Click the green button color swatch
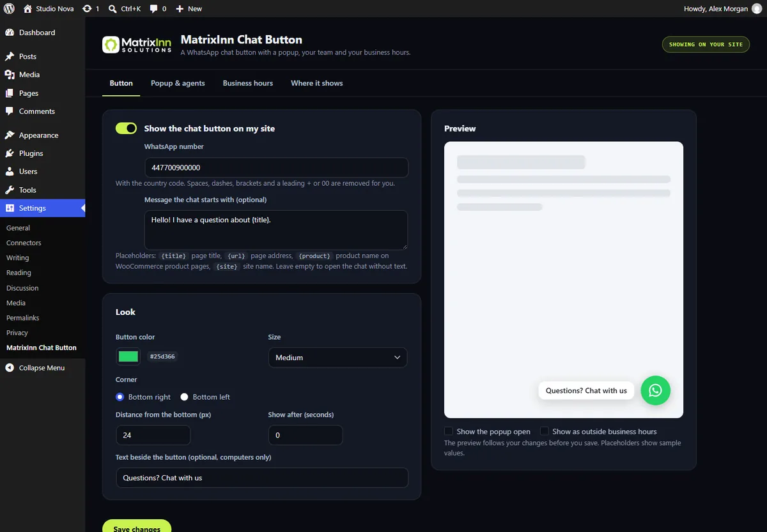Viewport: 767px width, 532px height. tap(128, 356)
